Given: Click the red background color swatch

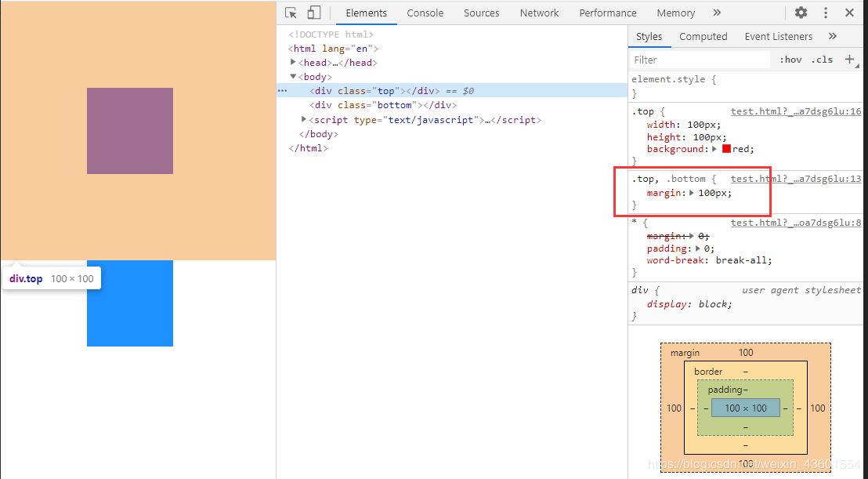Looking at the screenshot, I should point(726,149).
